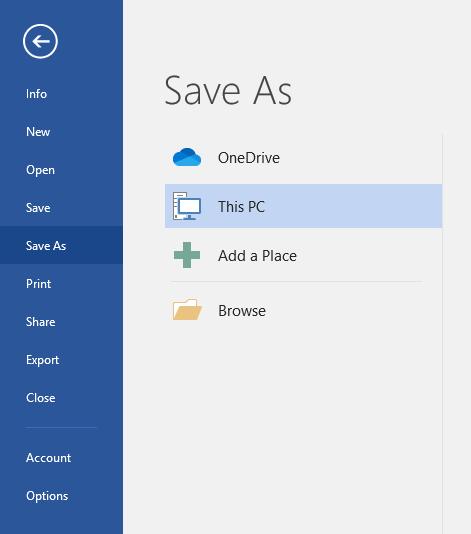Go to the Export page
Image resolution: width=471 pixels, height=534 pixels.
61,360
